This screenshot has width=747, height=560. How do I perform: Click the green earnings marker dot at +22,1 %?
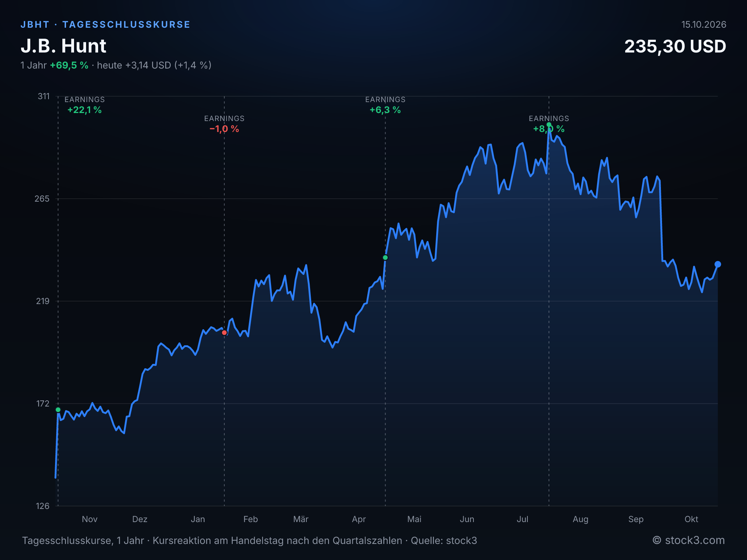pos(58,410)
